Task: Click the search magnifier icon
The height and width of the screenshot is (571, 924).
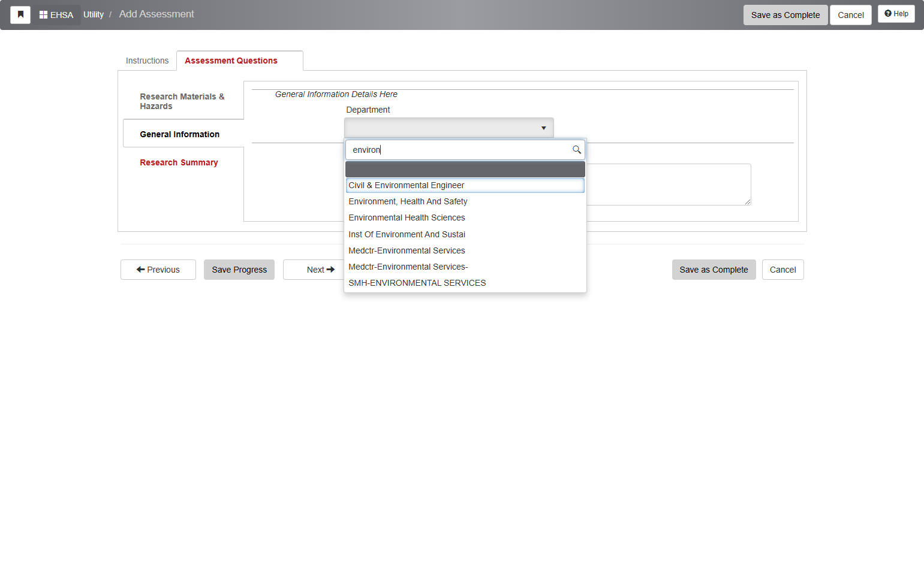Action: pyautogui.click(x=576, y=150)
